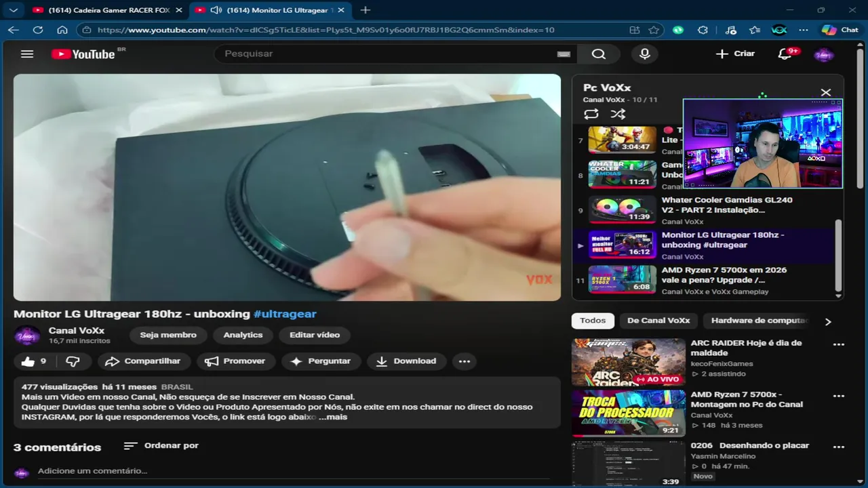The image size is (868, 488).
Task: Show more filter chips with right arrow
Action: (x=828, y=321)
